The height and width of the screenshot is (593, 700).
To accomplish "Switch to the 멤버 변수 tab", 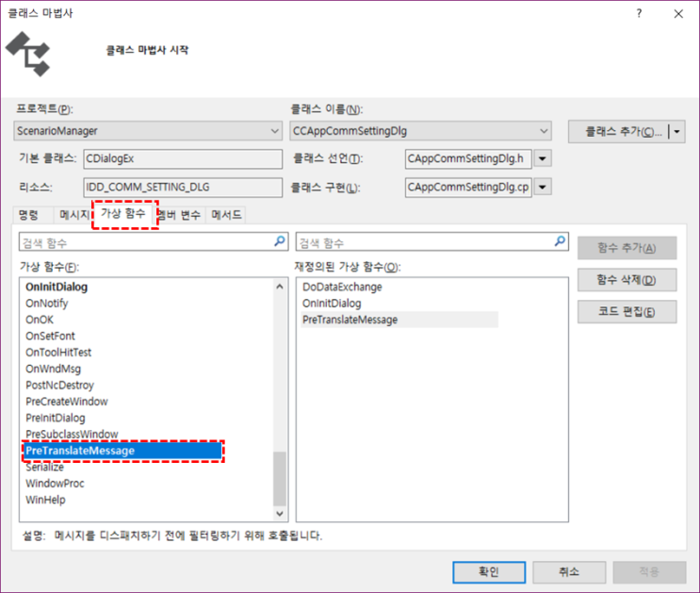I will 181,215.
